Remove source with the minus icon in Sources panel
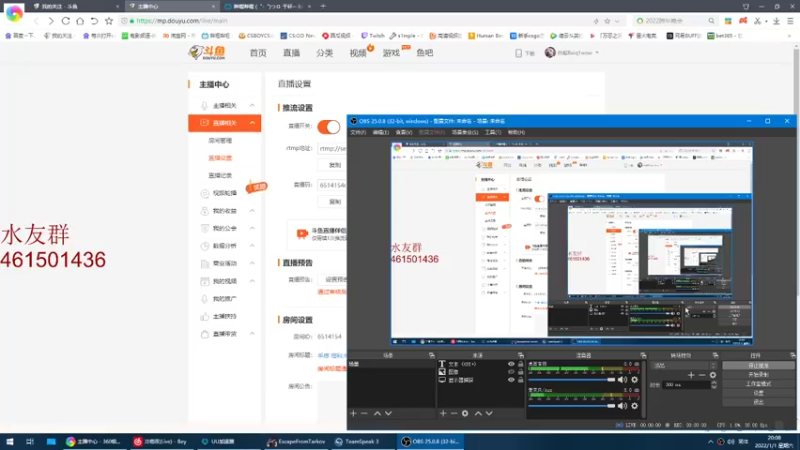This screenshot has width=800, height=450. click(x=454, y=413)
